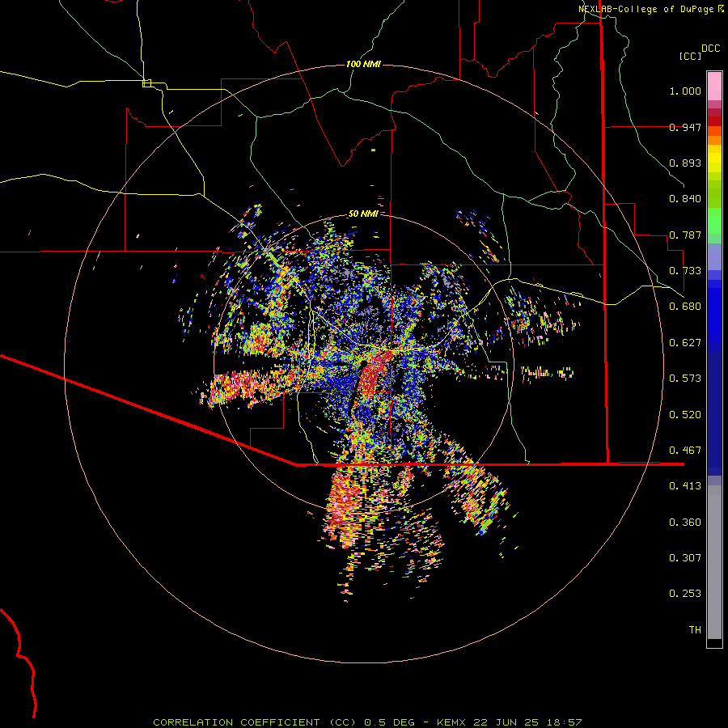
Task: Click the TH threshold label on legend
Action: (695, 630)
